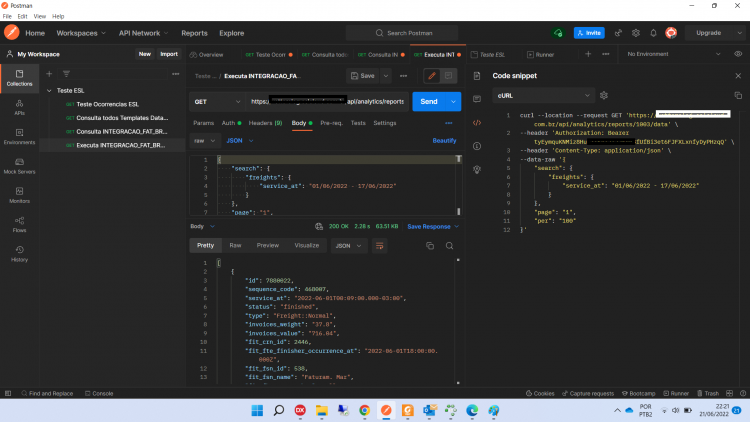Open the Workspaces menu
The width and height of the screenshot is (750, 422).
(81, 33)
